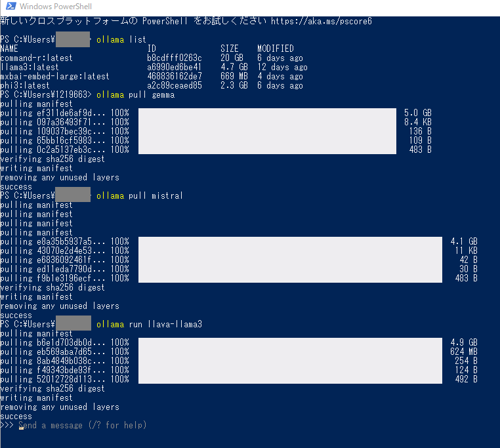Click the '492 B' download size
Screen dimensions: 500x448
pyautogui.click(x=466, y=379)
